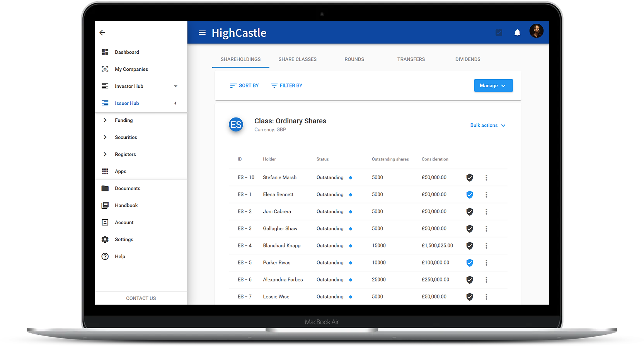Expand the Investor Hub dropdown arrow

point(175,86)
